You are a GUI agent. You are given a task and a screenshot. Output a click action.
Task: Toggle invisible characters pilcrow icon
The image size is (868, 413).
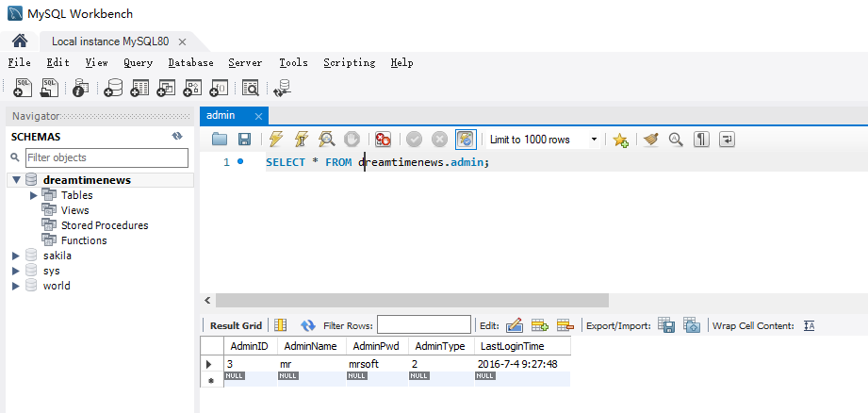coord(701,140)
